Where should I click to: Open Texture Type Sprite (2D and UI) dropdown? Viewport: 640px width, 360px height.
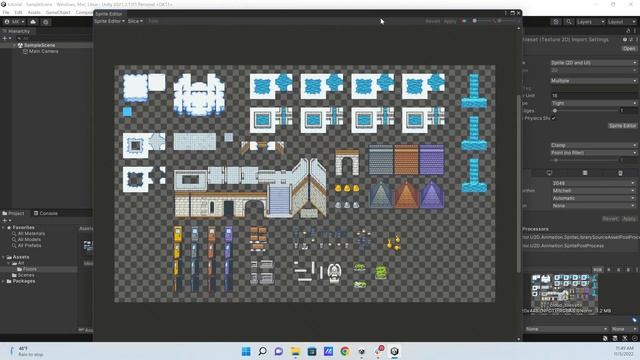coord(593,63)
